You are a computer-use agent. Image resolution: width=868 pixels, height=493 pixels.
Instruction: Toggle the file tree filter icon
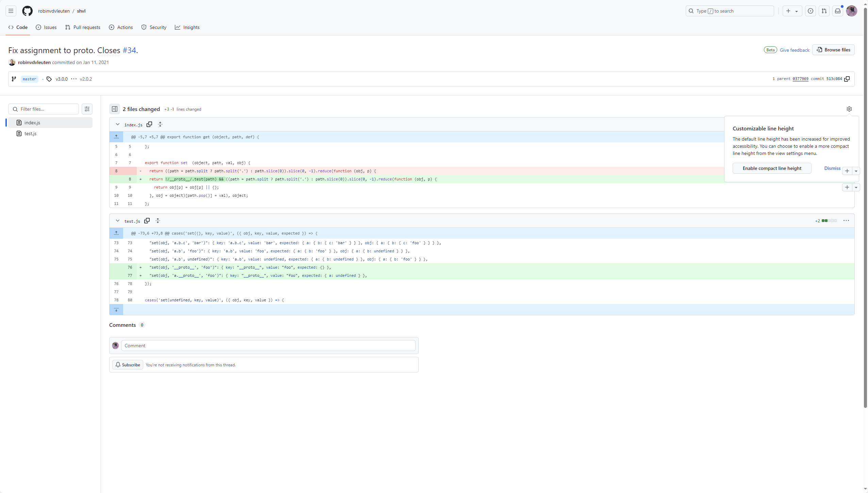pos(86,109)
